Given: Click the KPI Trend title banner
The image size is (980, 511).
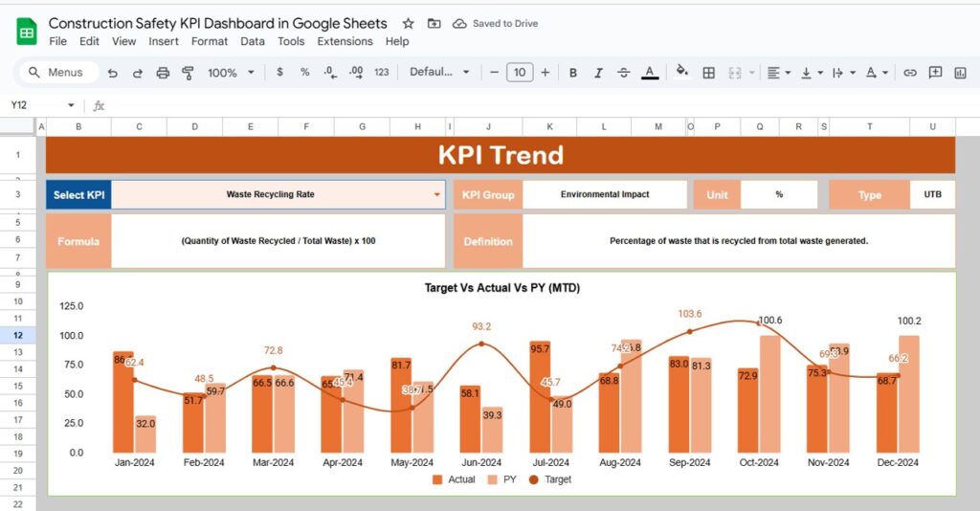Looking at the screenshot, I should [500, 155].
